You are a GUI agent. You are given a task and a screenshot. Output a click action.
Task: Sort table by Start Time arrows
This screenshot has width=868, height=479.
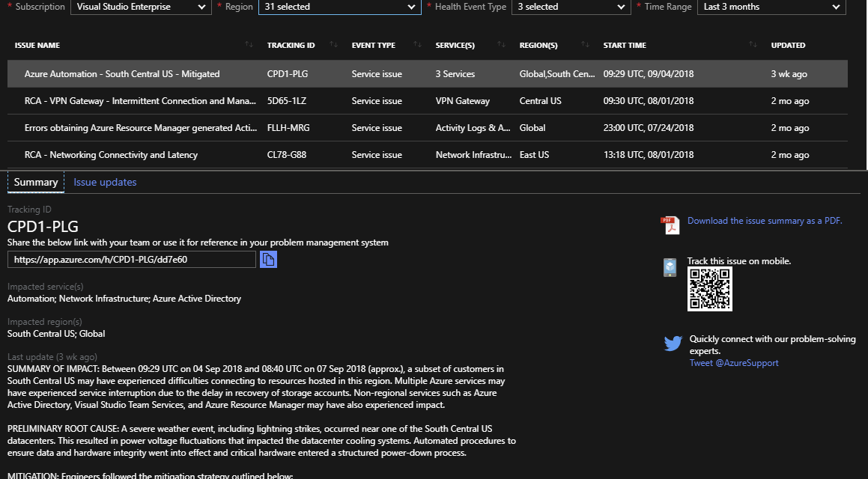coord(753,45)
